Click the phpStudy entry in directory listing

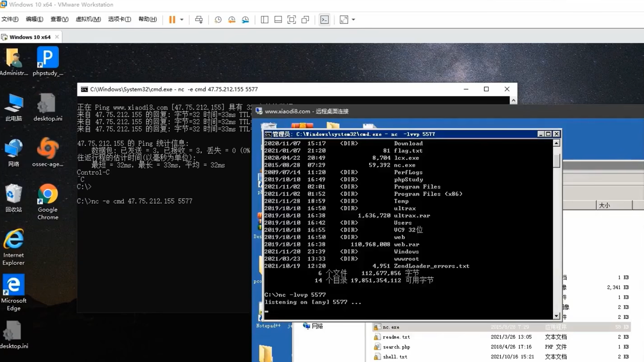tap(408, 179)
